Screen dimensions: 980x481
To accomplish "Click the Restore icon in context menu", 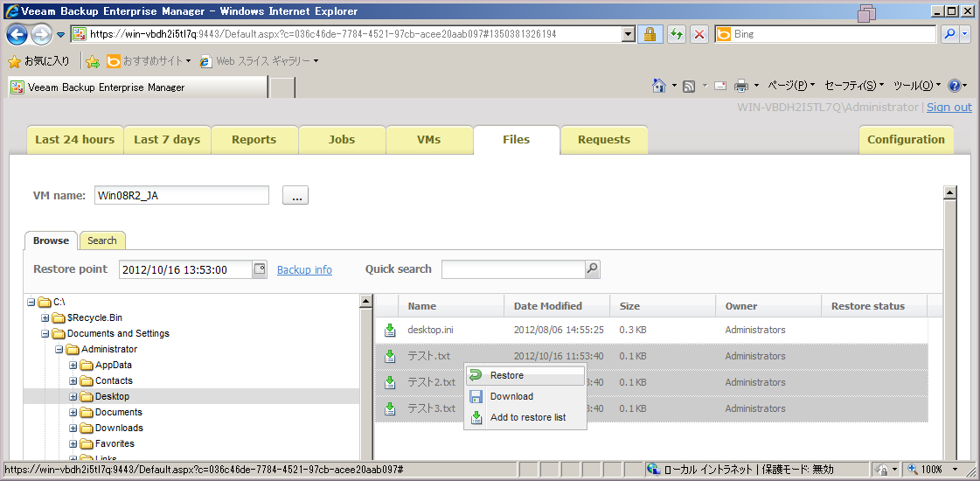I will click(476, 375).
